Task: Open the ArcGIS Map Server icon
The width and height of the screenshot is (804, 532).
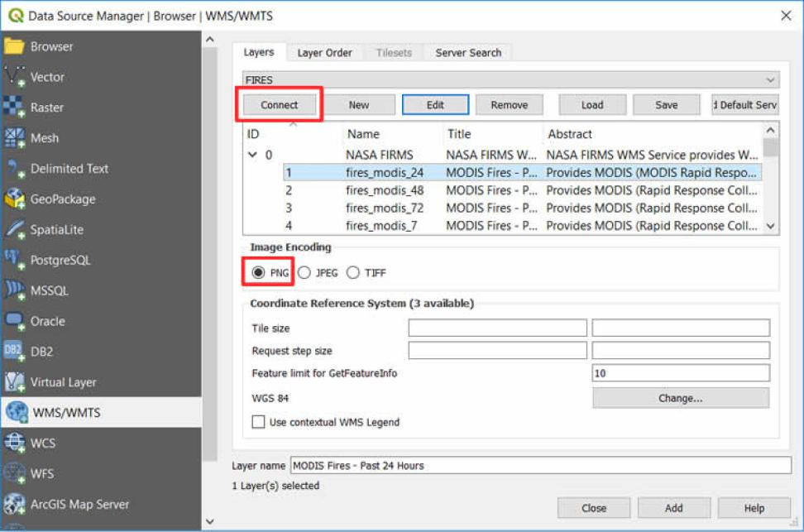Action: [14, 504]
